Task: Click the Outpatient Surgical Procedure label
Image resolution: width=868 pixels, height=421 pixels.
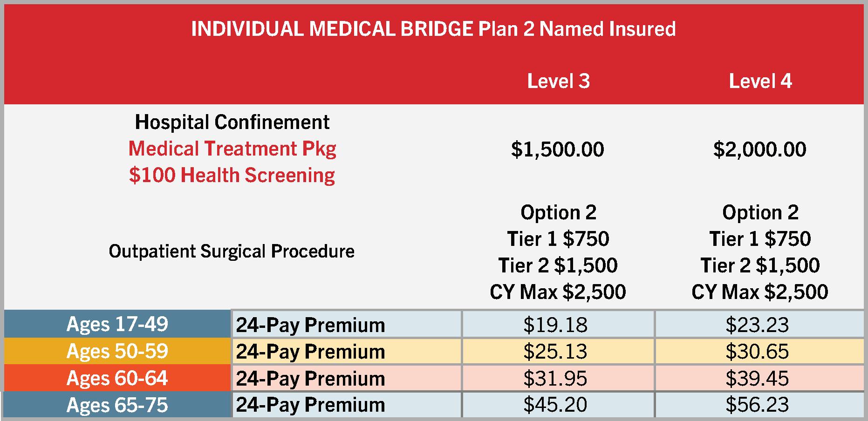Action: (232, 251)
